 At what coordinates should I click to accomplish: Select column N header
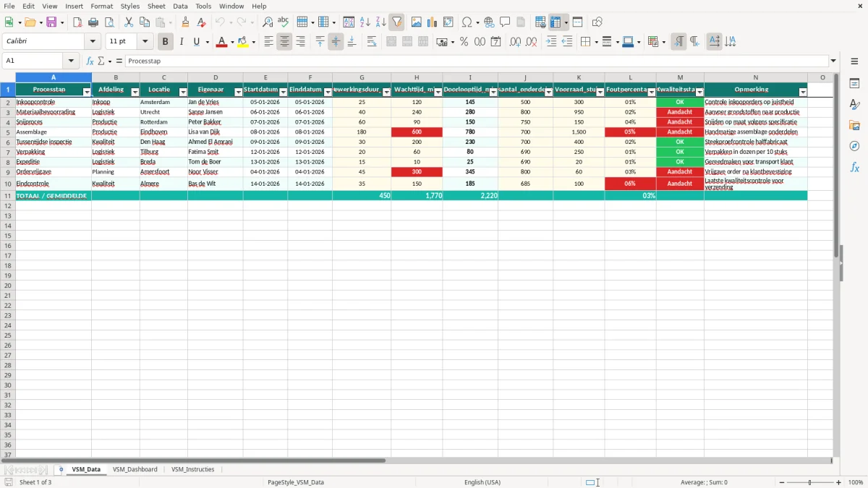pyautogui.click(x=756, y=77)
